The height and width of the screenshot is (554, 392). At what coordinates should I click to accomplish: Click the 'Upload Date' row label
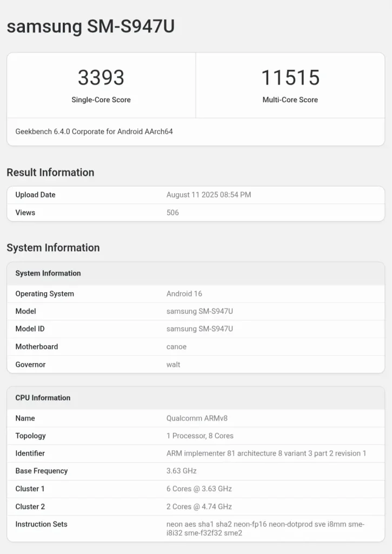[35, 195]
